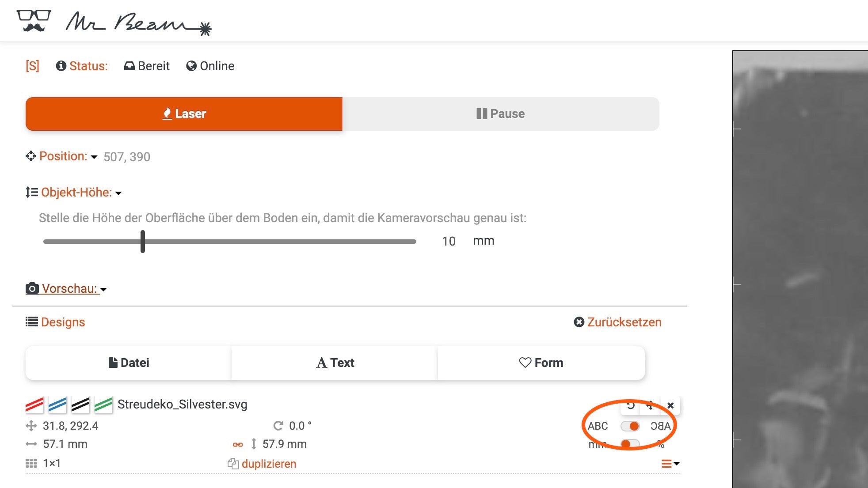This screenshot has width=868, height=488.
Task: Expand the Objekt-Höhe dropdown arrow
Action: (119, 193)
